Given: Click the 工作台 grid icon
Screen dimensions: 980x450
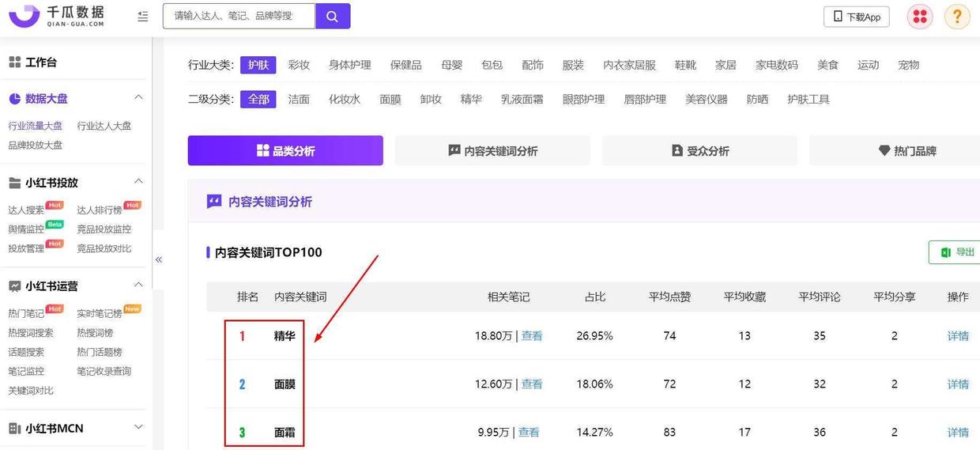Looking at the screenshot, I should [x=14, y=62].
